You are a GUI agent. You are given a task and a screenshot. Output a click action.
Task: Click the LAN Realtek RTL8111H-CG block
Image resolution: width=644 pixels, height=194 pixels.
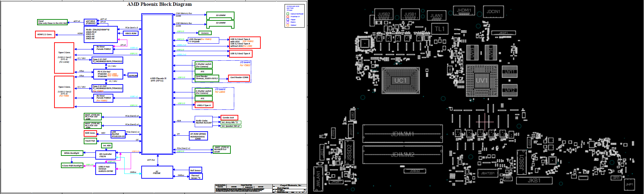pos(118,134)
